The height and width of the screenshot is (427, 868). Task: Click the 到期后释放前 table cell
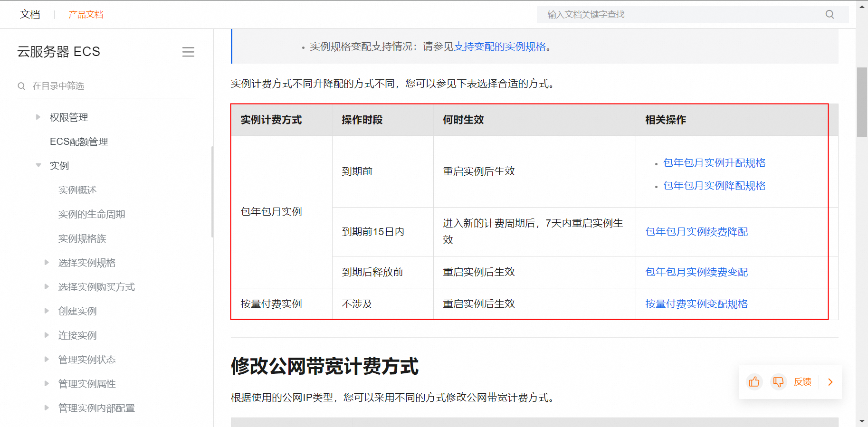coord(383,272)
